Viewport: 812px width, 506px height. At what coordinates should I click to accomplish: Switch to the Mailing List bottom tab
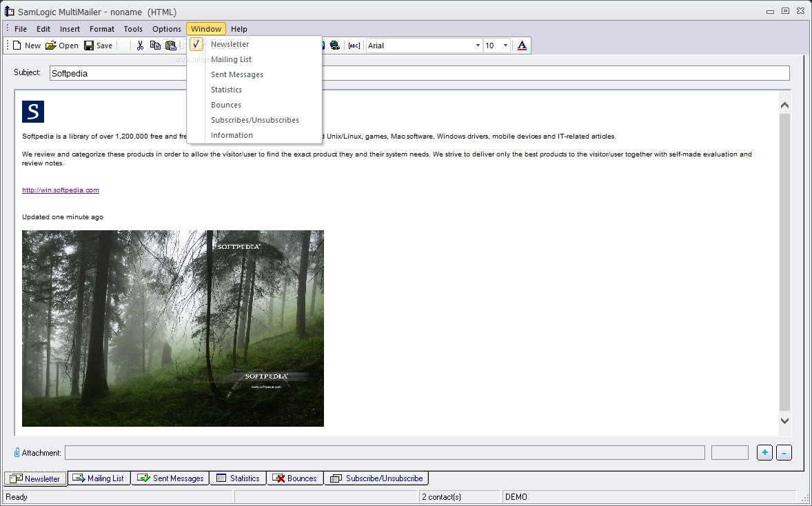click(x=99, y=478)
